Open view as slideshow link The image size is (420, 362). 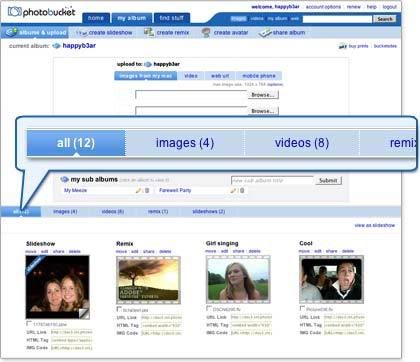[375, 225]
